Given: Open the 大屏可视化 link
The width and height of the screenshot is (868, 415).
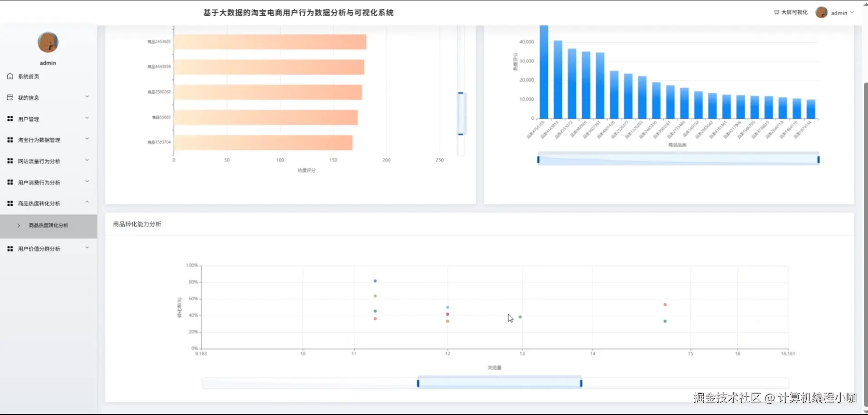Looking at the screenshot, I should [x=794, y=12].
